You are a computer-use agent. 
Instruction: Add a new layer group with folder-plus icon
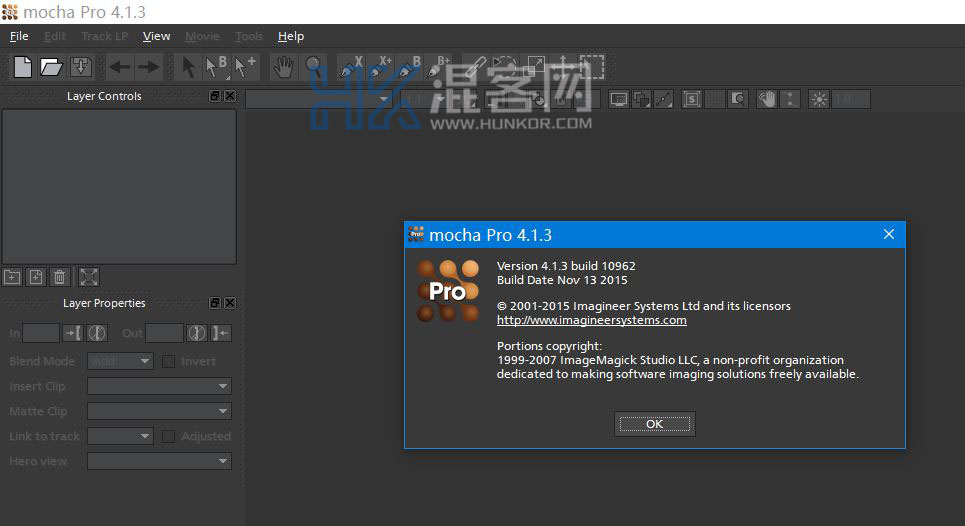(x=12, y=277)
